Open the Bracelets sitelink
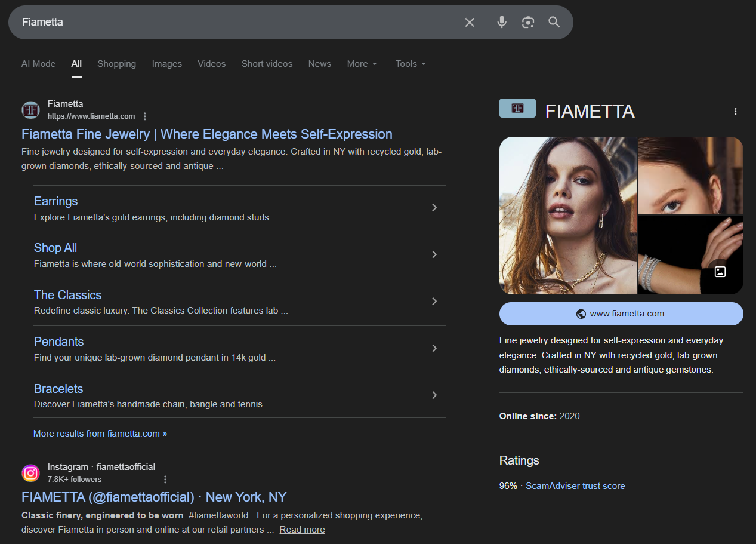The image size is (756, 544). [x=58, y=389]
